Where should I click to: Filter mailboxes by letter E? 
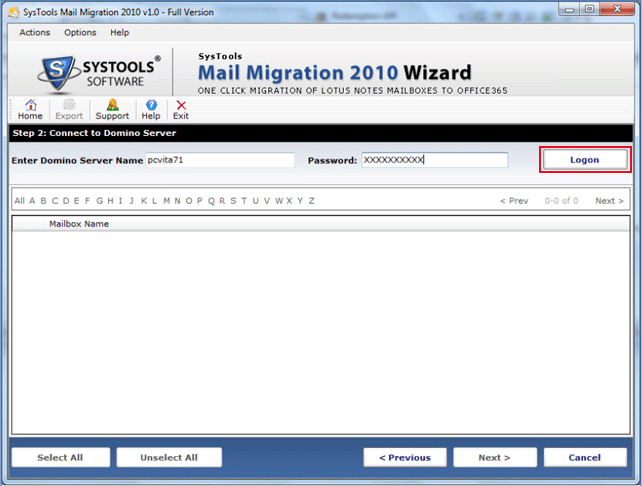pos(76,201)
